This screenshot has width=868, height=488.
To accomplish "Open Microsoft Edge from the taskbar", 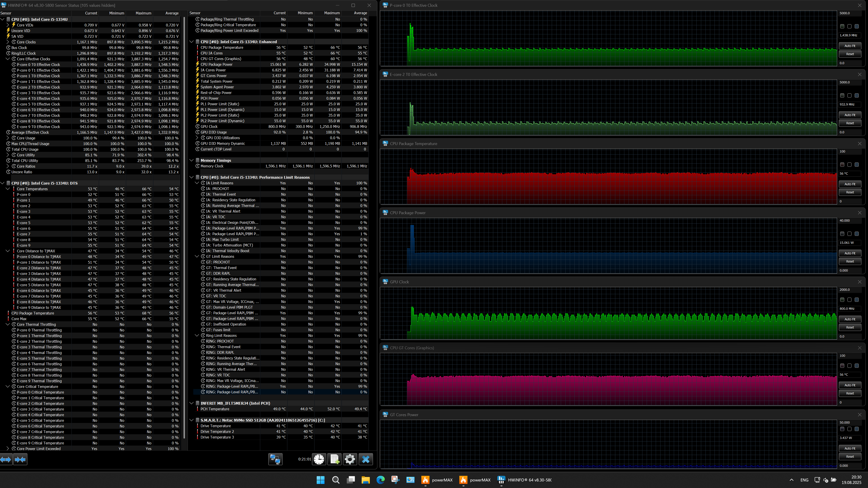I will pyautogui.click(x=380, y=480).
